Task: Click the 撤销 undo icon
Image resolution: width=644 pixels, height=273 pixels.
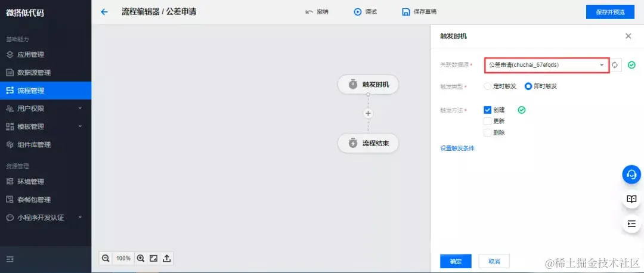Action: point(309,12)
